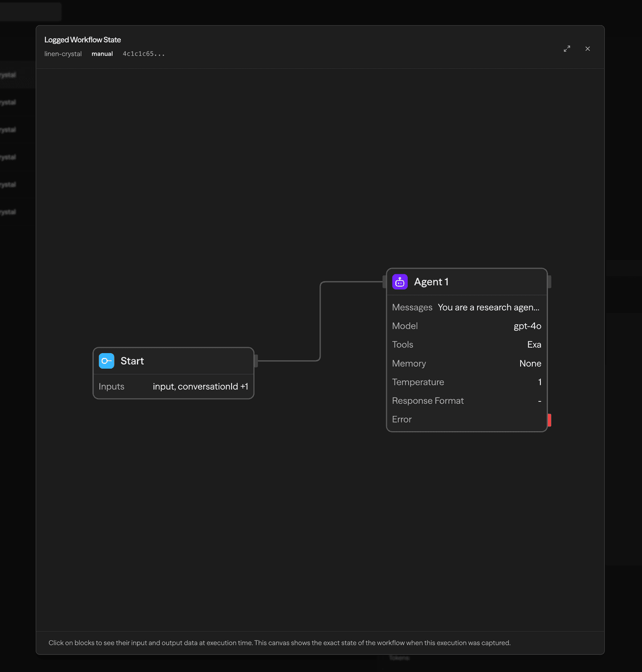Expand the Messages research agent text
This screenshot has height=672, width=642.
tap(488, 307)
